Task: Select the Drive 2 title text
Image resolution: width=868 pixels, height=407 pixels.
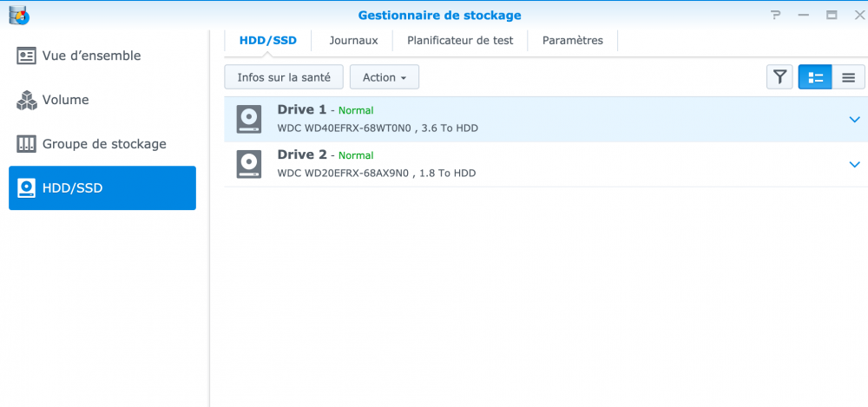Action: coord(302,154)
